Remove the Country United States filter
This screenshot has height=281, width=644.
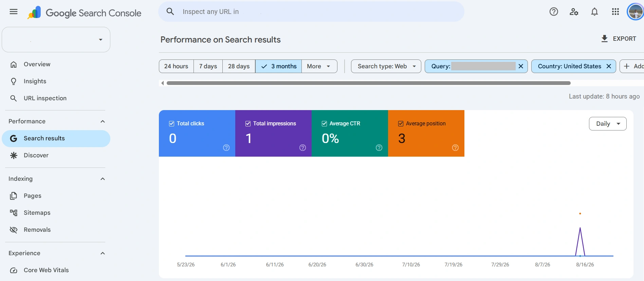click(609, 66)
